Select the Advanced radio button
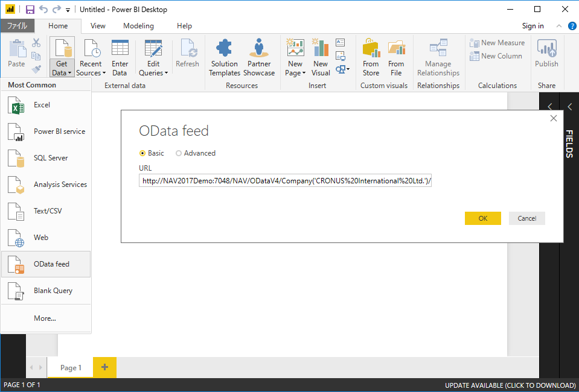 pyautogui.click(x=179, y=153)
